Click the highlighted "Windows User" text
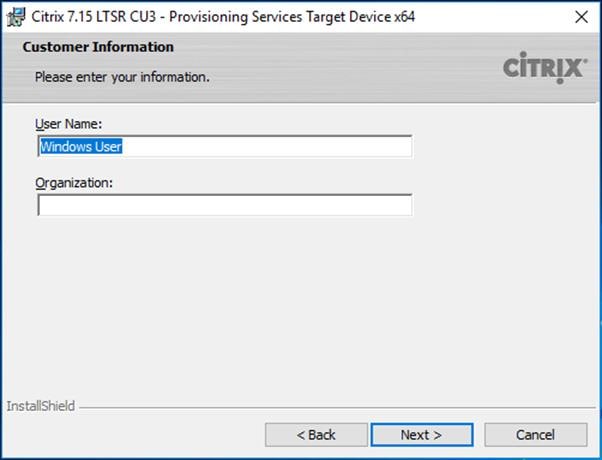 81,146
